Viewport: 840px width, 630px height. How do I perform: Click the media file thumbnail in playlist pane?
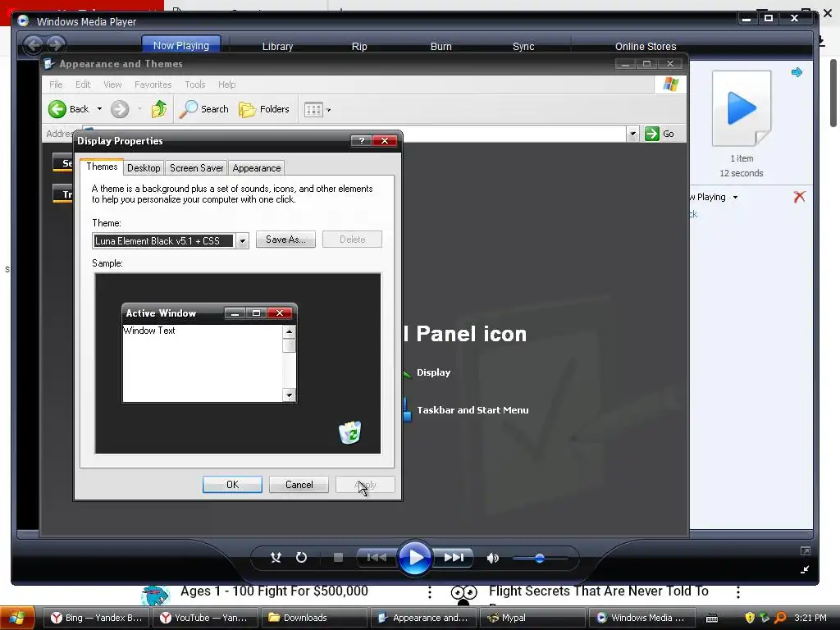[742, 108]
